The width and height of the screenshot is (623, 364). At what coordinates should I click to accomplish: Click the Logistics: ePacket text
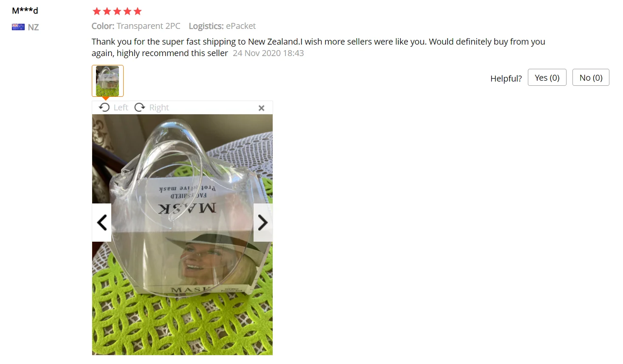pos(222,26)
